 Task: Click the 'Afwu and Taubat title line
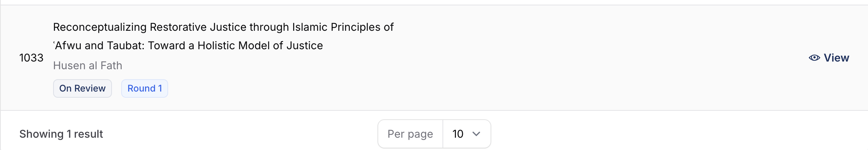(188, 45)
